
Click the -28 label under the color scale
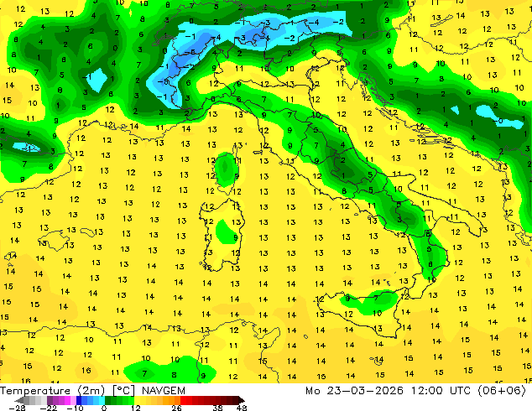point(17,408)
